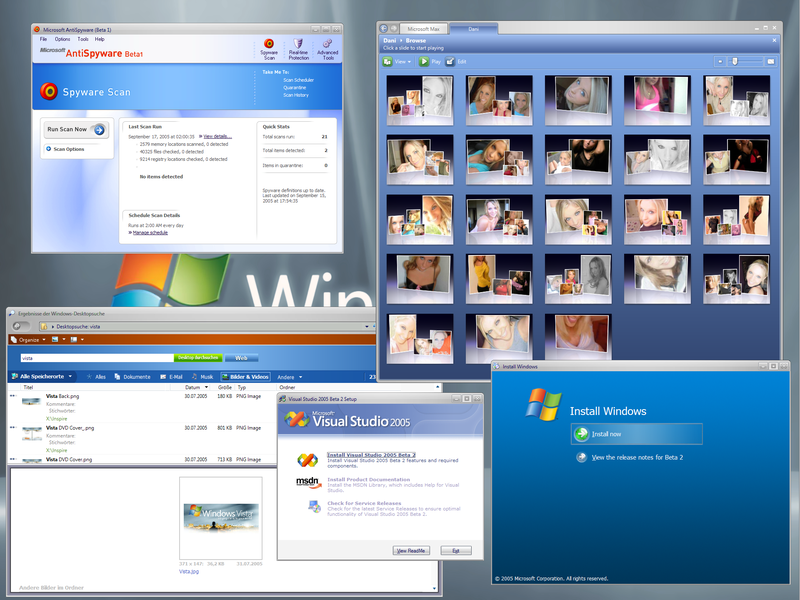Open Alle Speicherorte dropdown
Image resolution: width=800 pixels, height=600 pixels.
(x=45, y=377)
